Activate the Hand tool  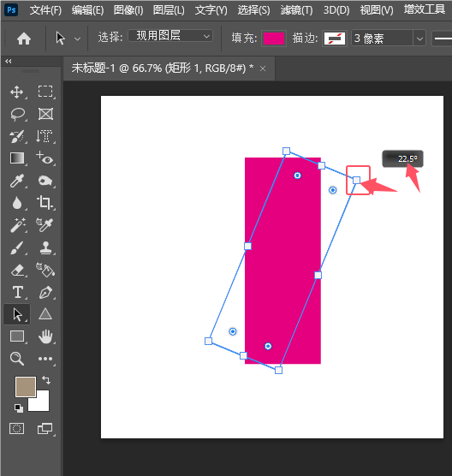click(45, 336)
